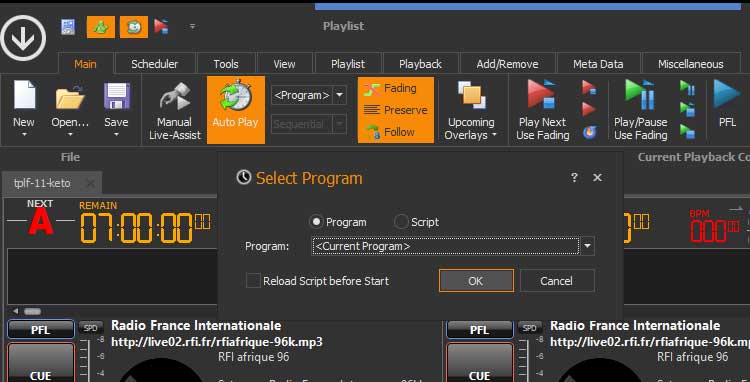750x382 pixels.
Task: Switch to the Playlist ribbon tab
Action: [x=348, y=64]
